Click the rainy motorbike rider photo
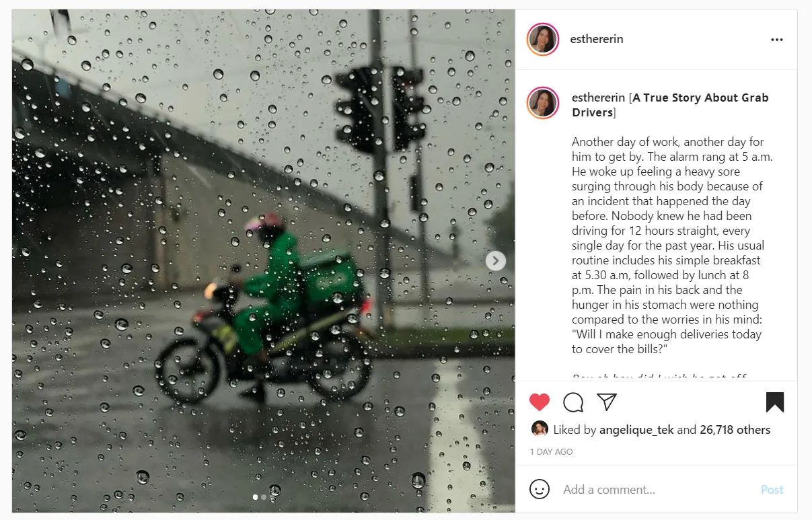This screenshot has width=812, height=520. pos(264,261)
